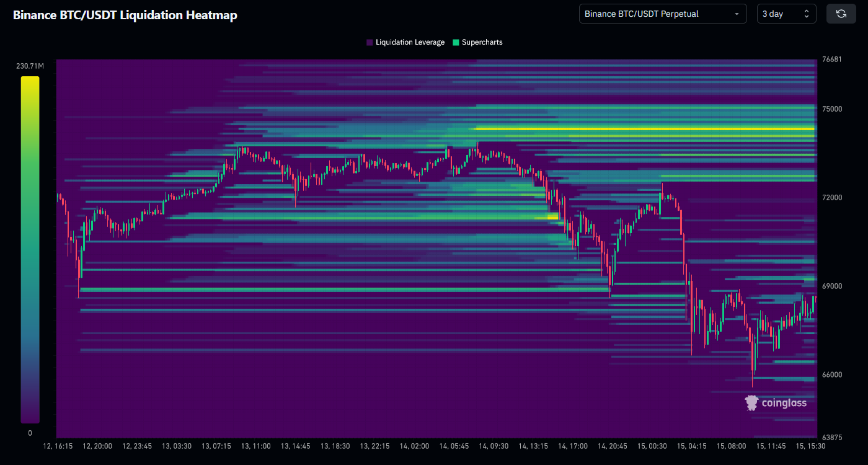Click the 14, 09:30 time axis label

pyautogui.click(x=494, y=446)
